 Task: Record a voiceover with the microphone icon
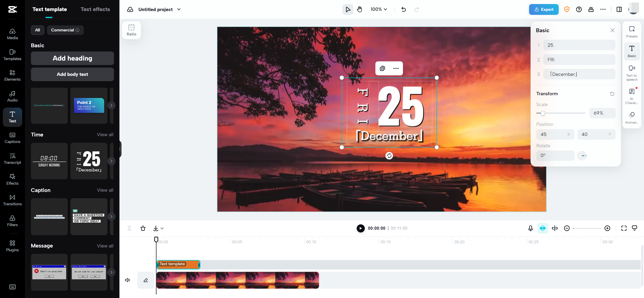[530, 228]
